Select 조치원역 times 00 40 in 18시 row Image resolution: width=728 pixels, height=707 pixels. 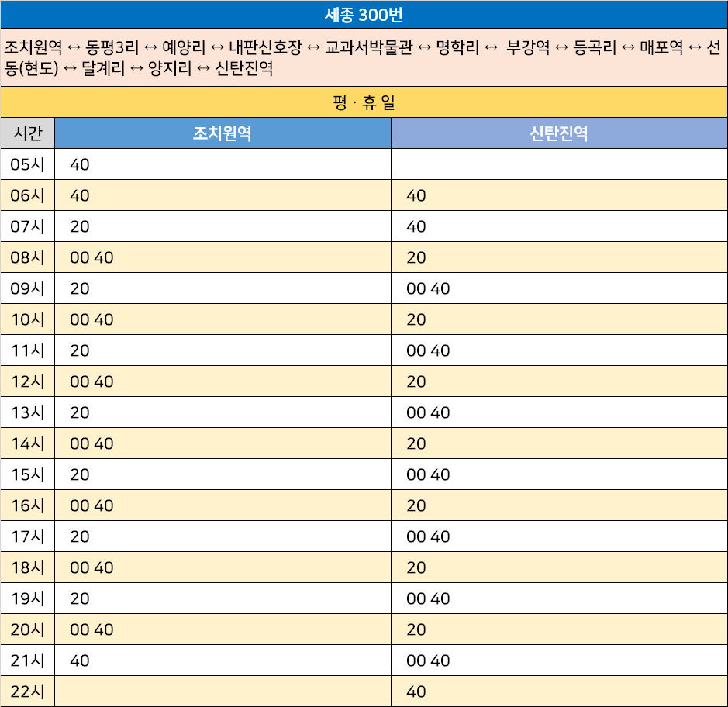[91, 567]
